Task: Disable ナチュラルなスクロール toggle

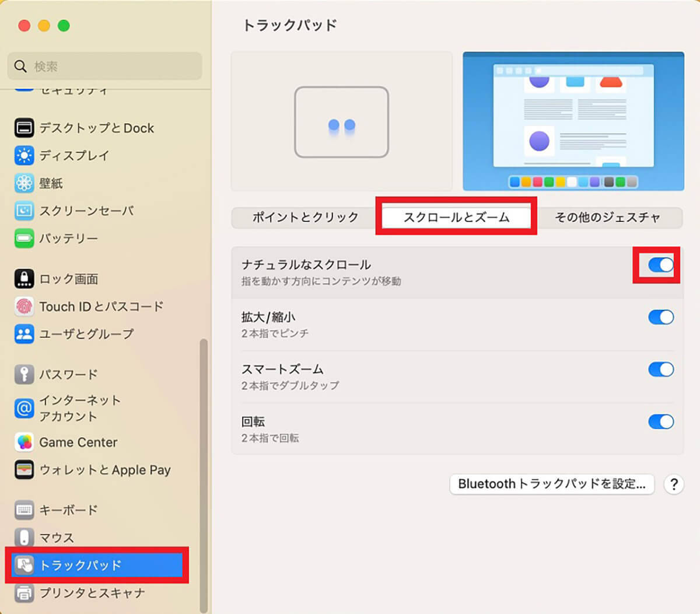Action: (661, 265)
